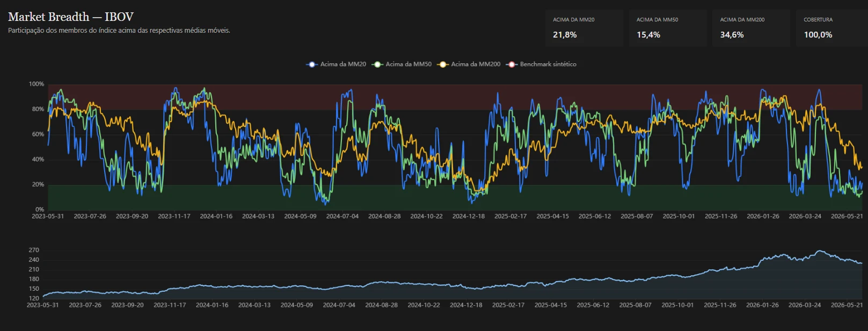868x331 pixels.
Task: Click the 80% y-axis label
Action: point(38,109)
